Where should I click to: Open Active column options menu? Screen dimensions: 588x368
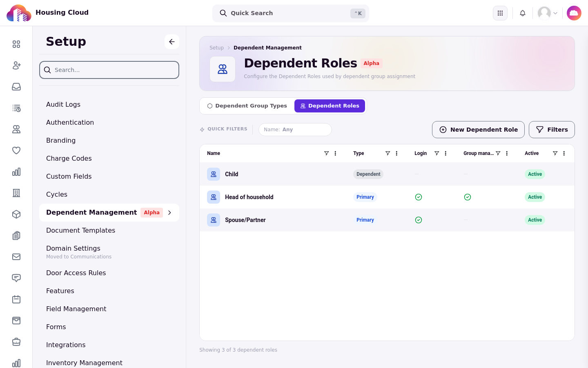pyautogui.click(x=564, y=153)
